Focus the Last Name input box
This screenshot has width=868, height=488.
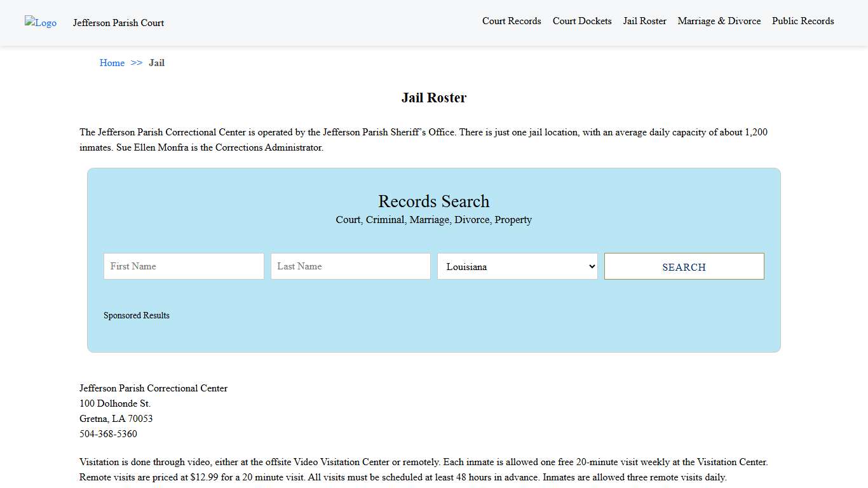click(x=350, y=266)
